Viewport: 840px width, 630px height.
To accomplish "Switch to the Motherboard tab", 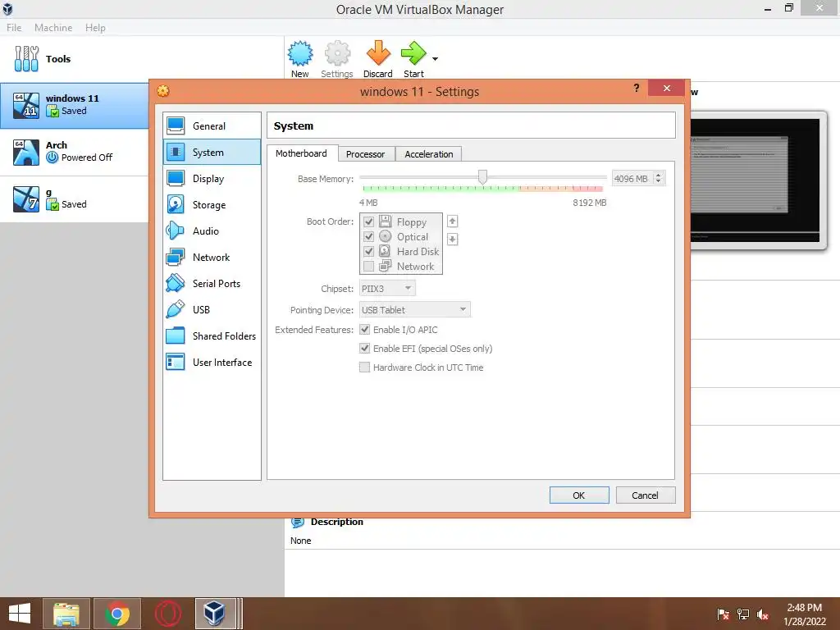I will click(x=301, y=153).
